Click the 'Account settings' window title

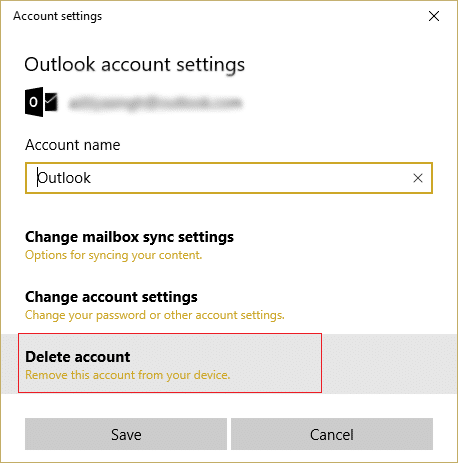58,16
